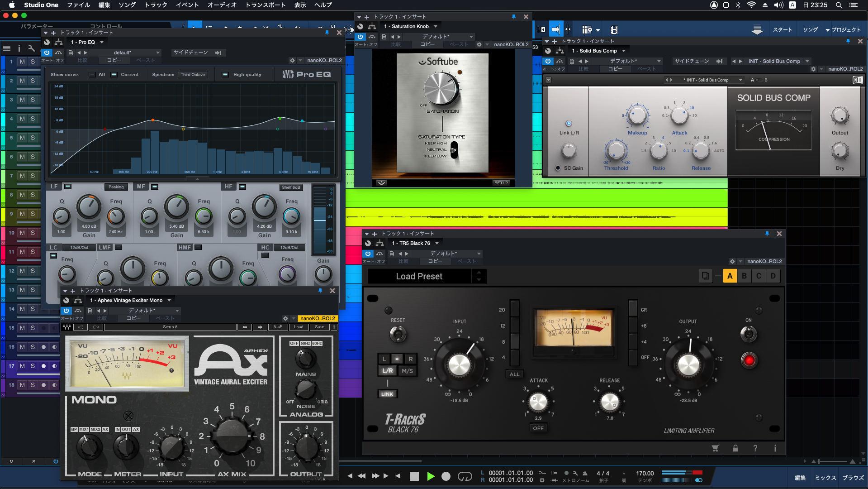This screenshot has width=868, height=489.
Task: Click A→B copy button in Aphex Exciter
Action: click(278, 327)
